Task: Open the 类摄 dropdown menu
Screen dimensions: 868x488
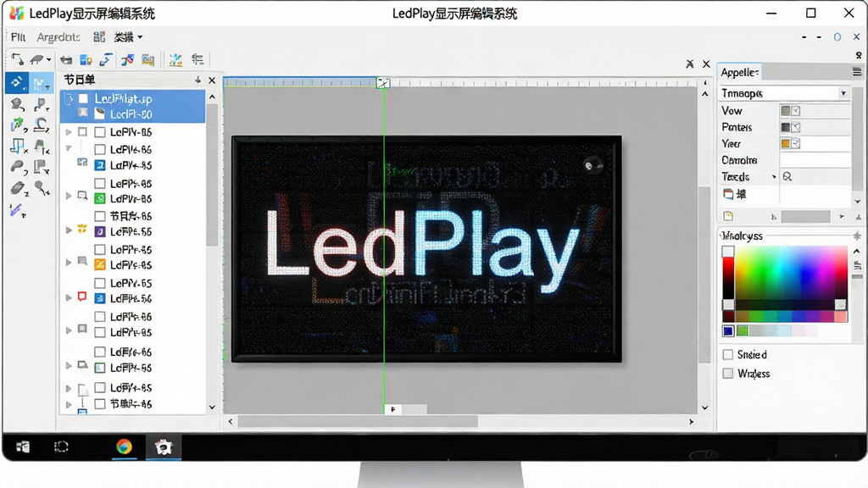Action: click(128, 37)
